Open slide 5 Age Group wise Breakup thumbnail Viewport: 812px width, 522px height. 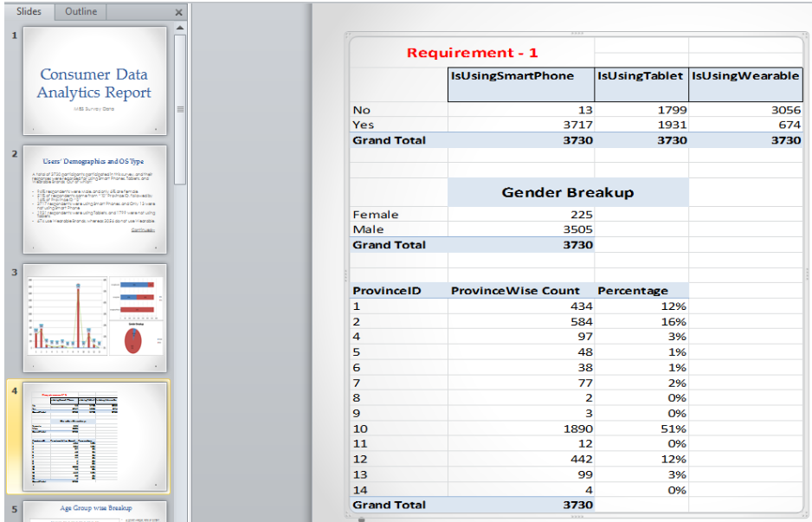tap(94, 512)
